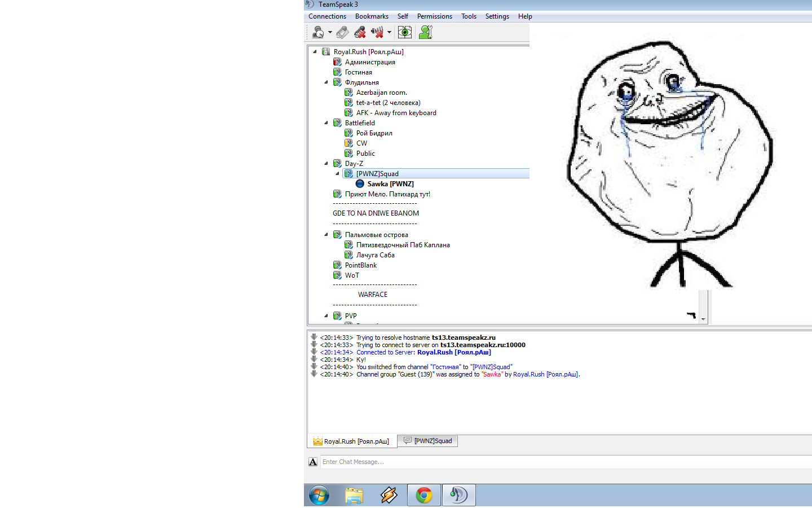Click the Public channel icon
The height and width of the screenshot is (508, 812).
348,153
